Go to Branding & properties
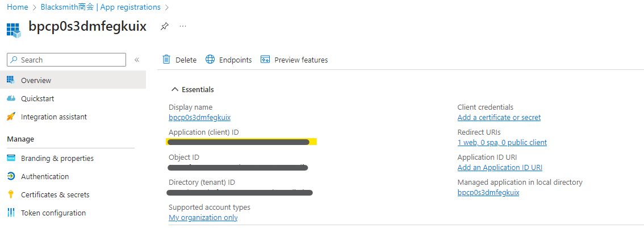The width and height of the screenshot is (644, 228). click(57, 158)
